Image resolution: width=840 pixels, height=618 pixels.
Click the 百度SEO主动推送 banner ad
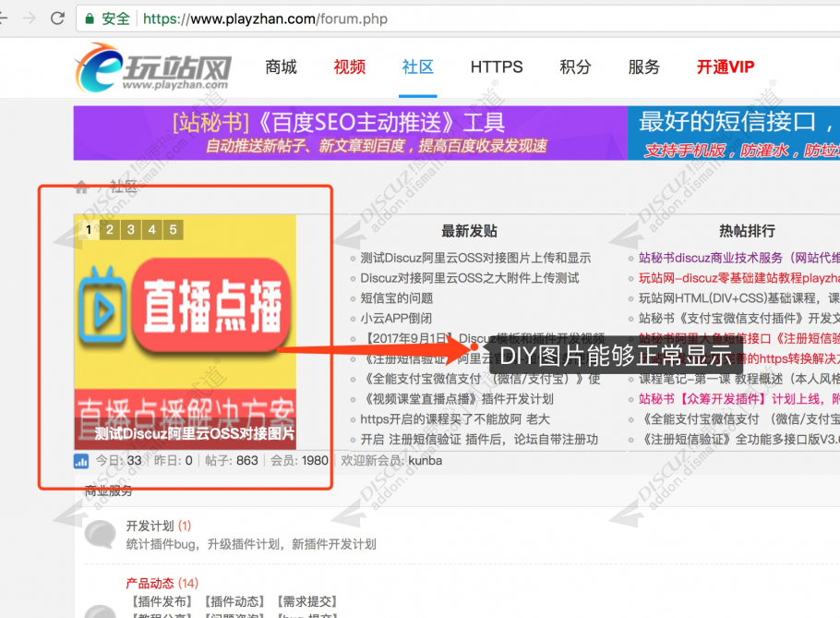349,133
